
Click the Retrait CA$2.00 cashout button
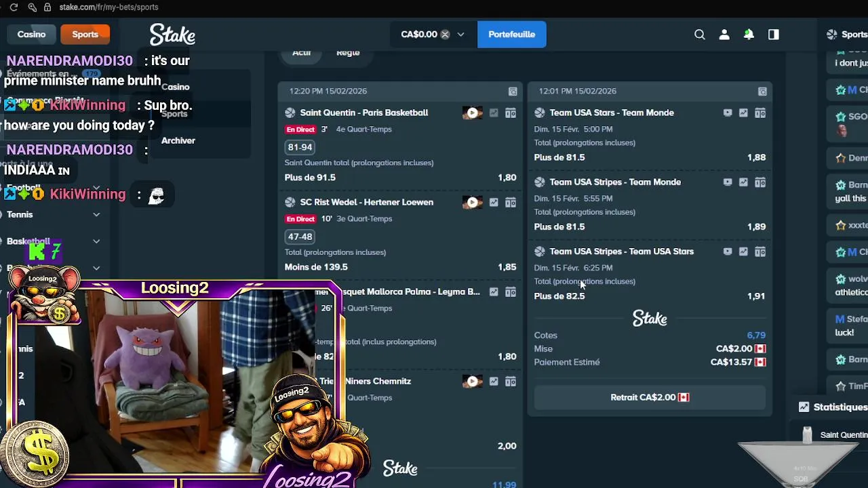click(650, 397)
